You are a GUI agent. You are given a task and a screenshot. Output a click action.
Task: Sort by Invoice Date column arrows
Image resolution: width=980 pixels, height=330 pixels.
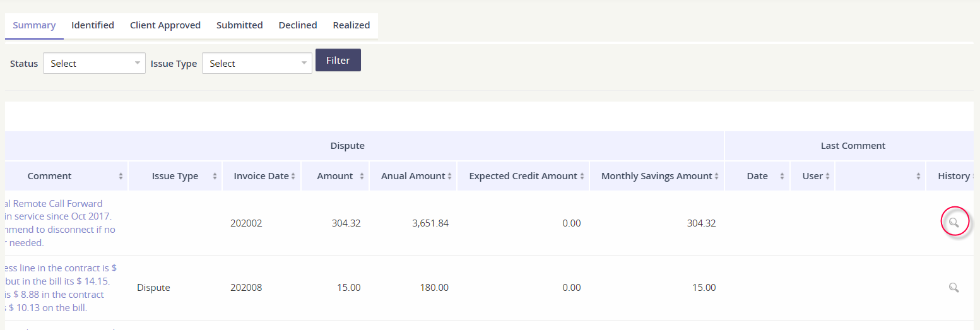click(293, 177)
